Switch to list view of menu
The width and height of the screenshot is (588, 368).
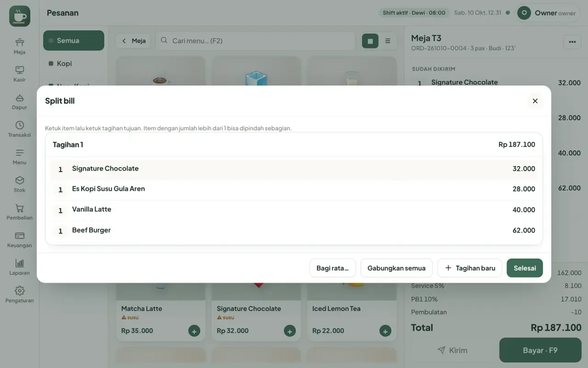[x=388, y=41]
